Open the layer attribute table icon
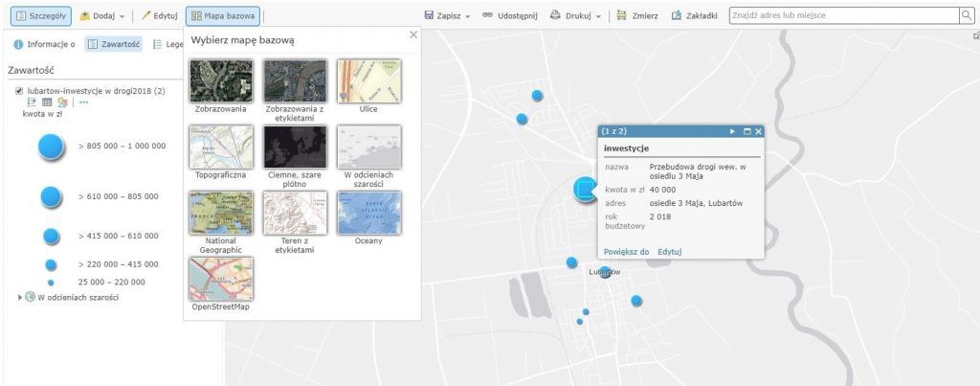 [47, 102]
